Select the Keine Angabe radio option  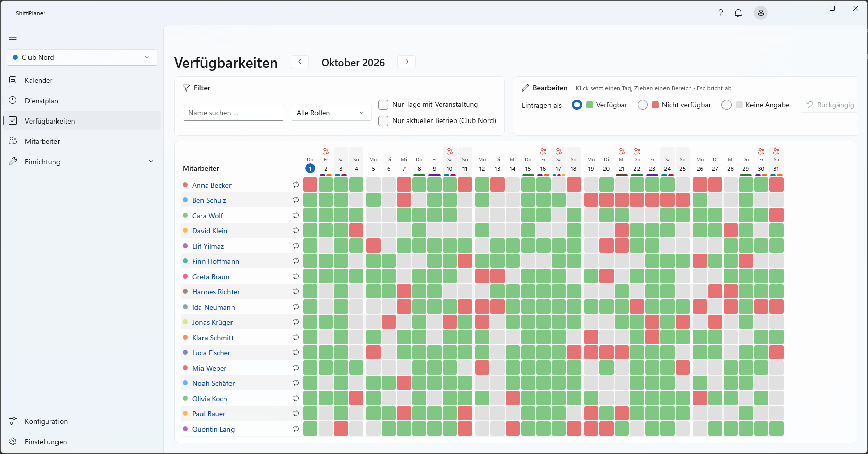[727, 105]
